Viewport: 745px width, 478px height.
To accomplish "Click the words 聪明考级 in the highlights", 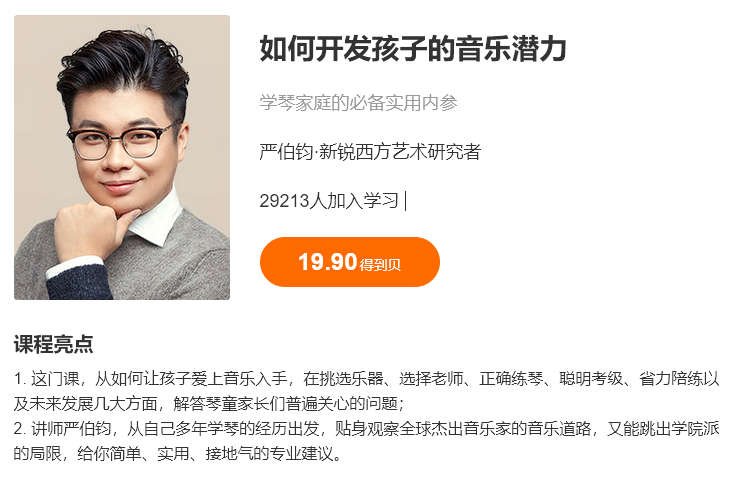I will tap(591, 379).
